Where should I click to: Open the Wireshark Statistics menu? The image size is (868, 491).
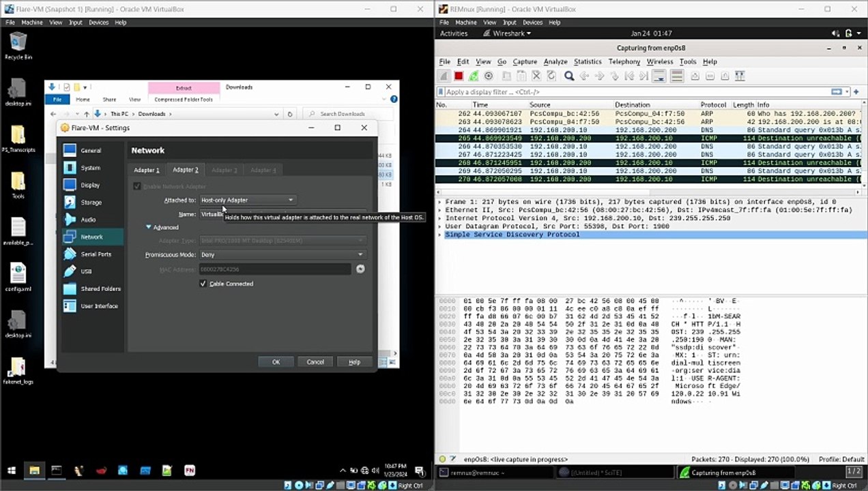tap(588, 61)
